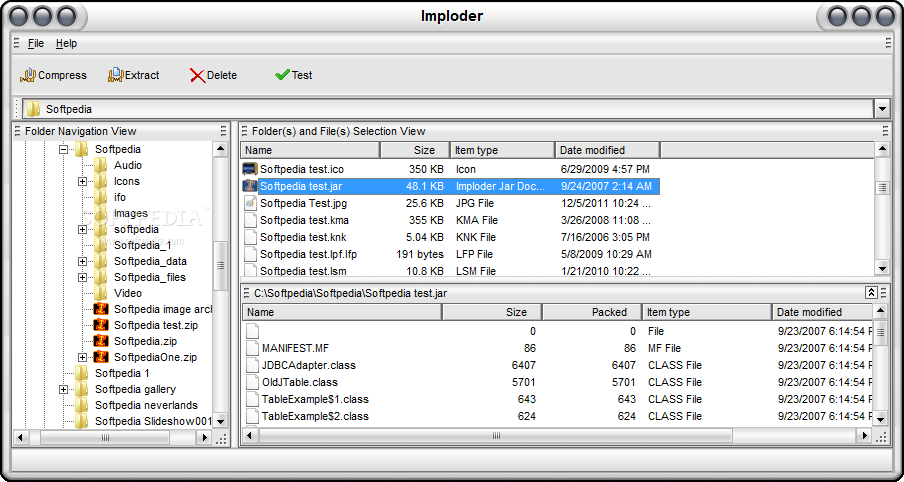Image resolution: width=904 pixels, height=482 pixels.
Task: Sort file list by Name column
Action: click(x=310, y=150)
